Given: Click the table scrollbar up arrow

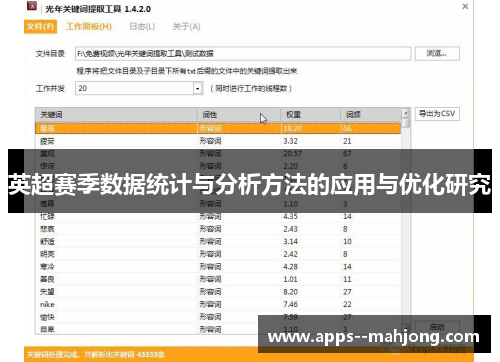Looking at the screenshot, I should (405, 113).
